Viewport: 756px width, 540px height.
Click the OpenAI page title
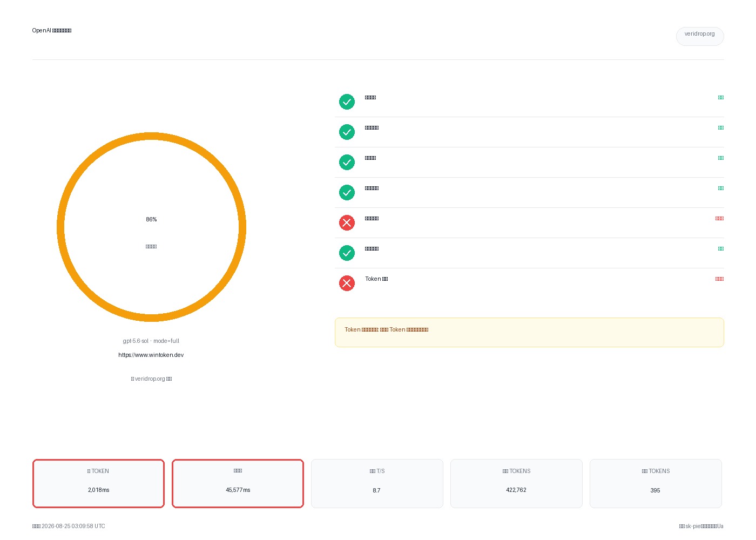(x=52, y=30)
